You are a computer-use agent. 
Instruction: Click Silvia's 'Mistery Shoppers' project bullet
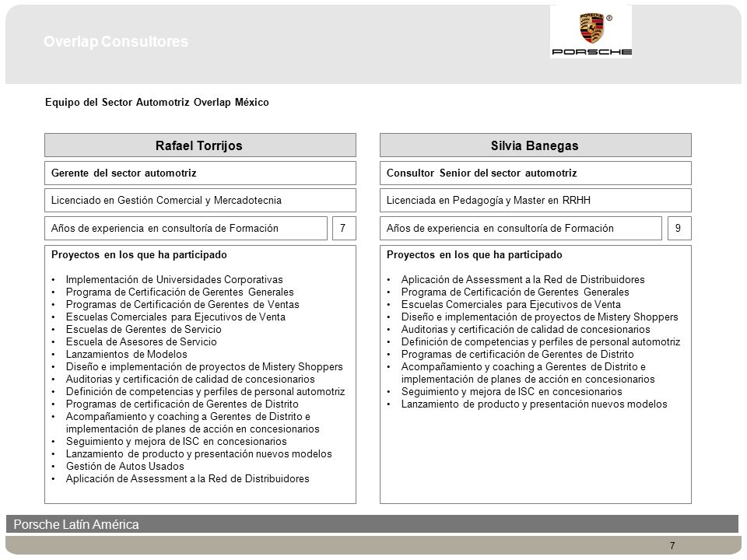(x=539, y=317)
